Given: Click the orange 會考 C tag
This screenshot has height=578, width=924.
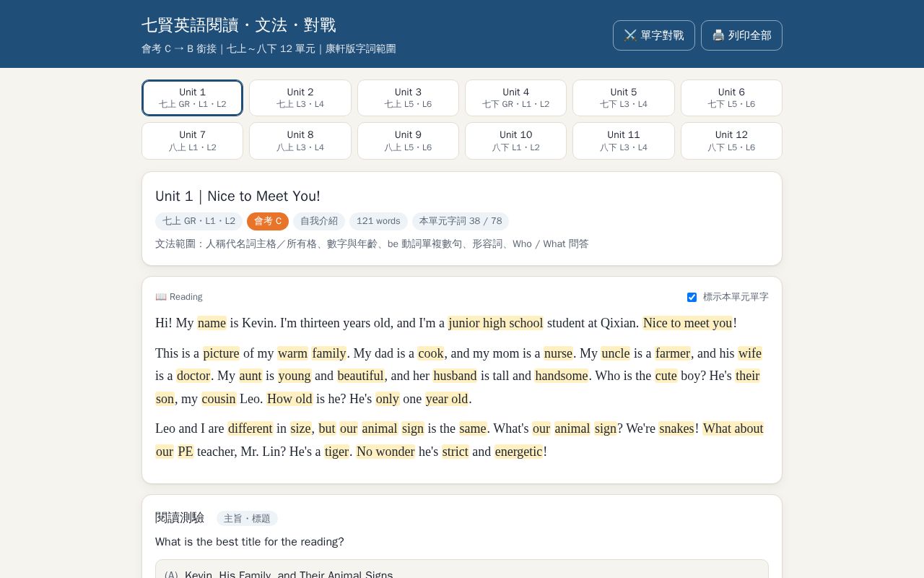Looking at the screenshot, I should click(268, 221).
